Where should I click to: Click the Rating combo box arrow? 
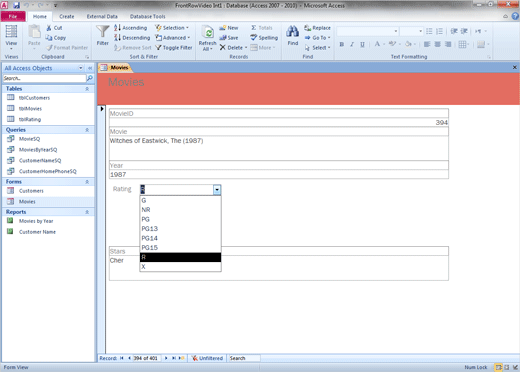217,190
